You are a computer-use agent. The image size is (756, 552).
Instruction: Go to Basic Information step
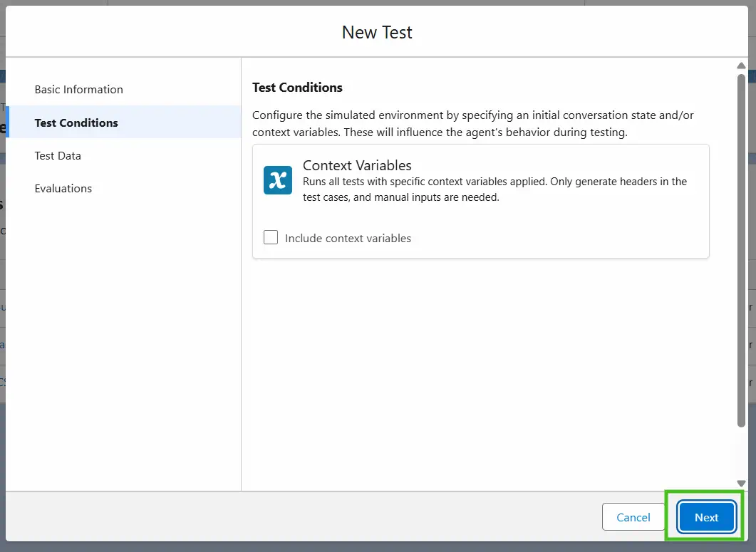(x=78, y=90)
